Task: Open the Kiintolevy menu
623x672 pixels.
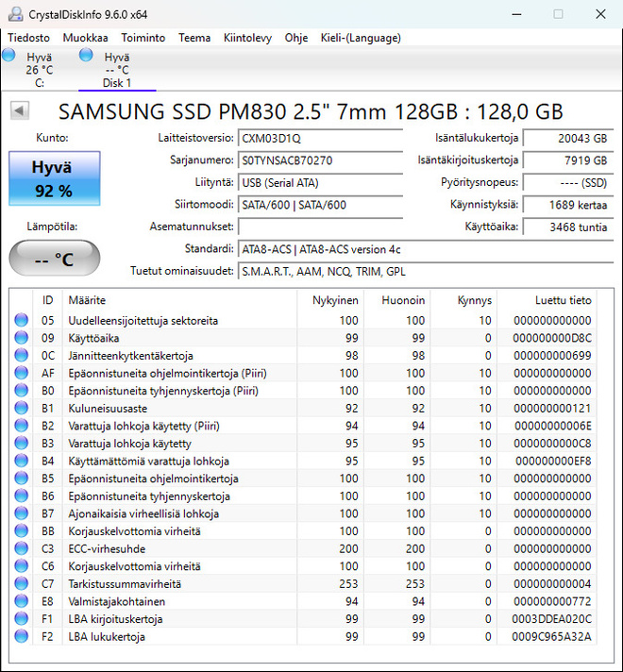Action: pyautogui.click(x=247, y=38)
